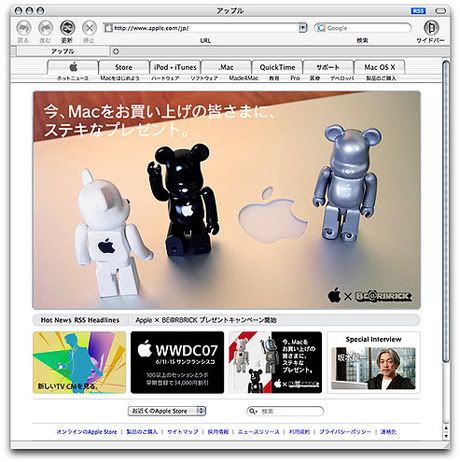Open the nearby Apple Store dropdown
460x462 pixels.
pyautogui.click(x=167, y=411)
